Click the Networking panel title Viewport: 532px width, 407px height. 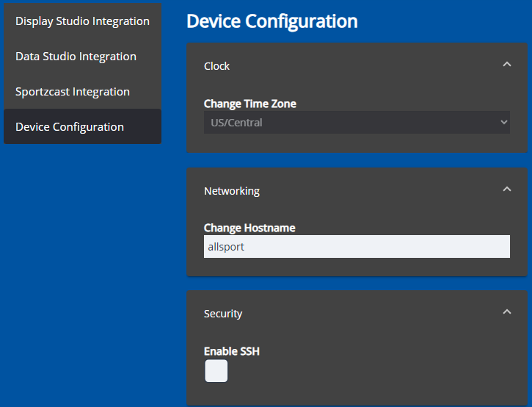point(231,191)
